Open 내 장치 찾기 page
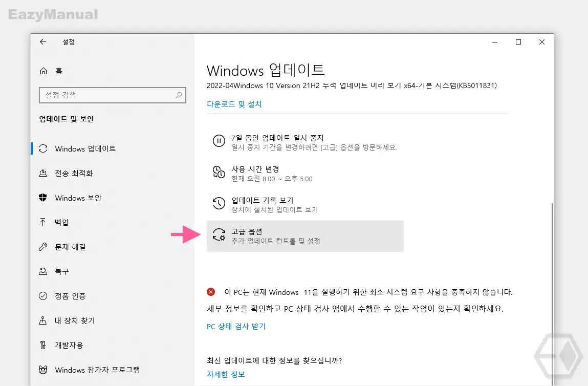The image size is (588, 386). tap(112, 321)
